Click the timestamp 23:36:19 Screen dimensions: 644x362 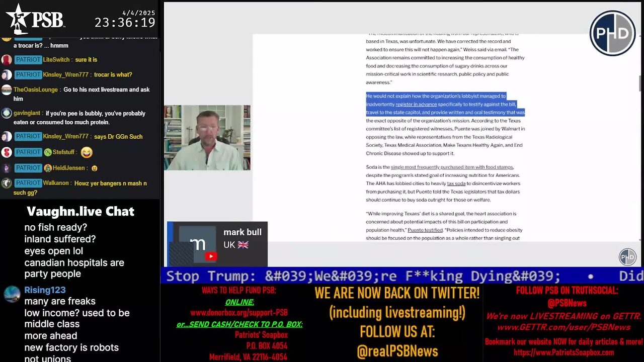click(125, 22)
